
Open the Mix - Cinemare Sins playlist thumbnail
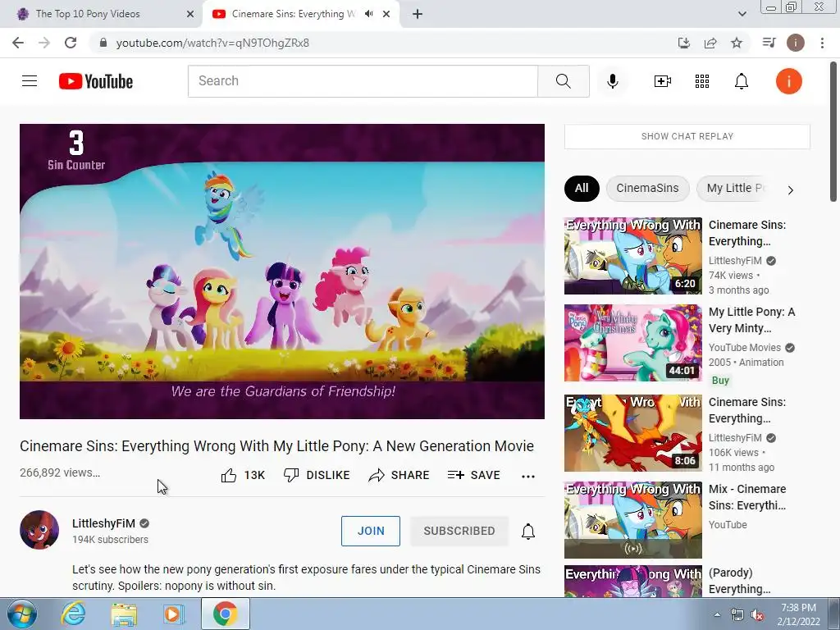pyautogui.click(x=632, y=520)
